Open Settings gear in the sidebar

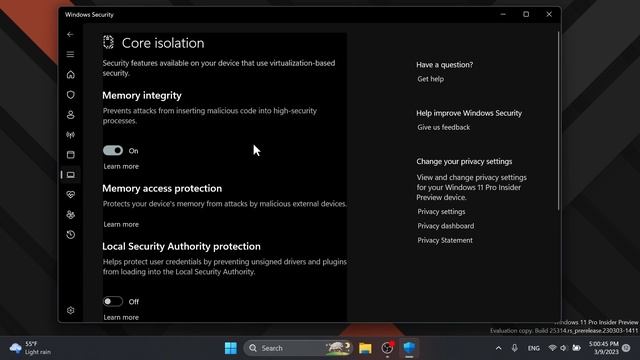70,310
